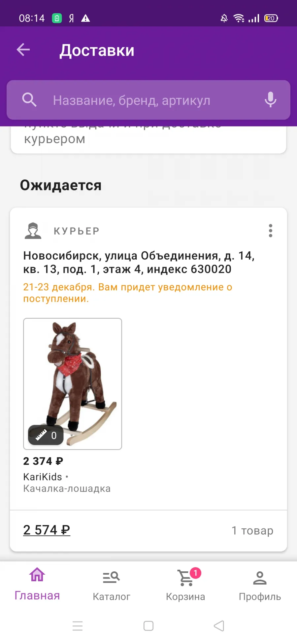
Task: Tap the ruler size badge on the product
Action: click(x=46, y=435)
